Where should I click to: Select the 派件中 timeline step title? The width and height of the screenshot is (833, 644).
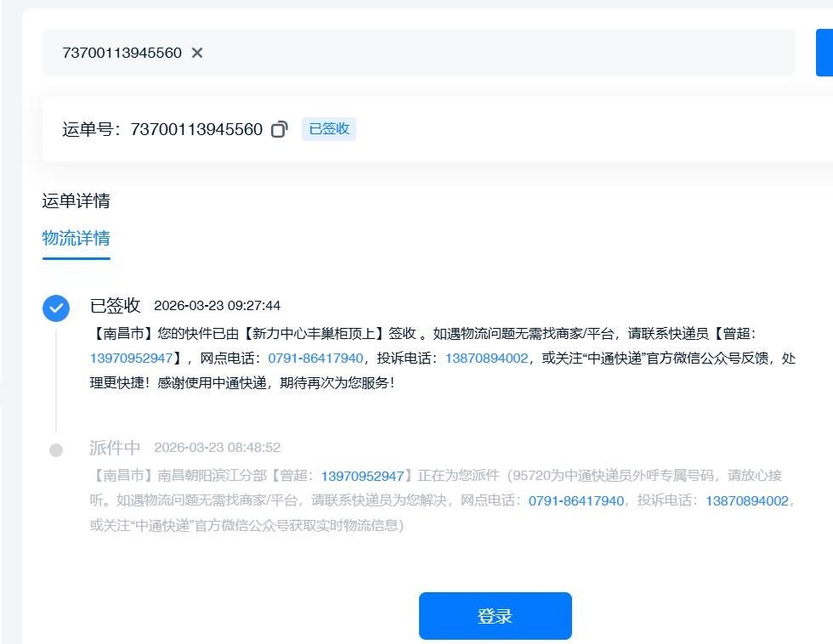click(115, 448)
